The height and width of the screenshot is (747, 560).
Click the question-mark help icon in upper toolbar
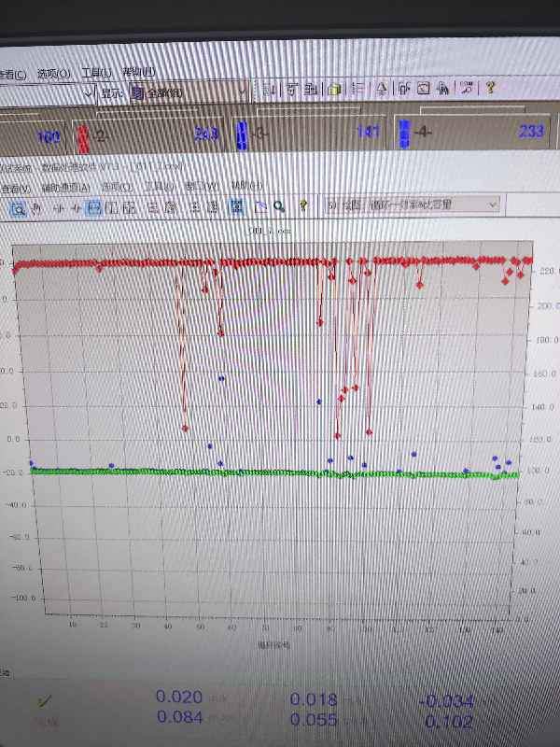click(x=490, y=87)
